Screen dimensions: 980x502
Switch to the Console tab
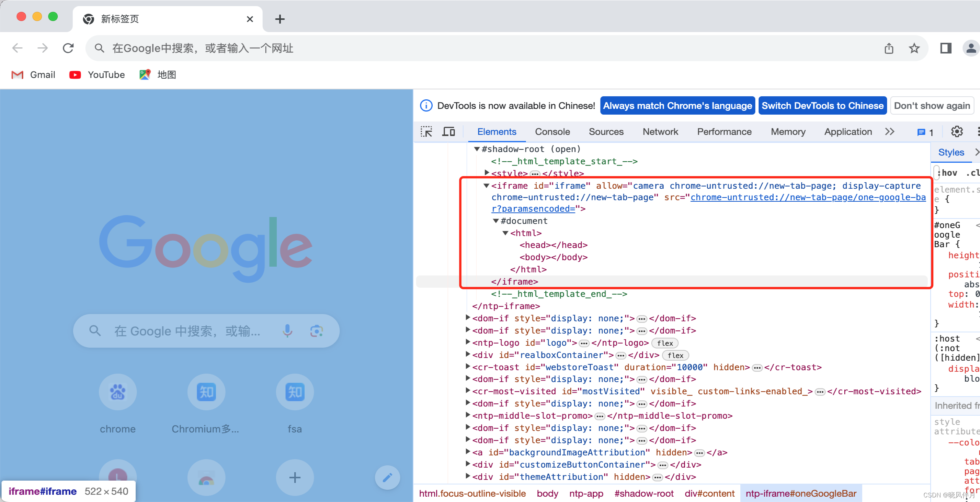(x=552, y=132)
